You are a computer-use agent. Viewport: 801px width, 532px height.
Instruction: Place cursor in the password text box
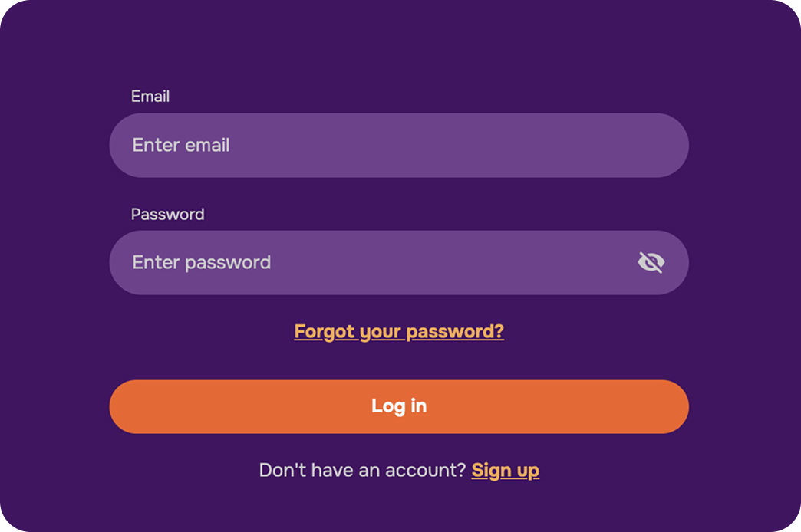tap(368, 262)
